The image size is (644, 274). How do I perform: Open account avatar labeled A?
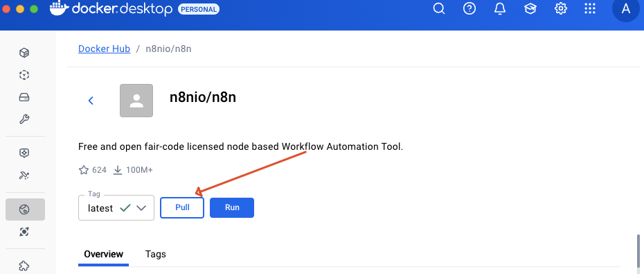coord(626,8)
